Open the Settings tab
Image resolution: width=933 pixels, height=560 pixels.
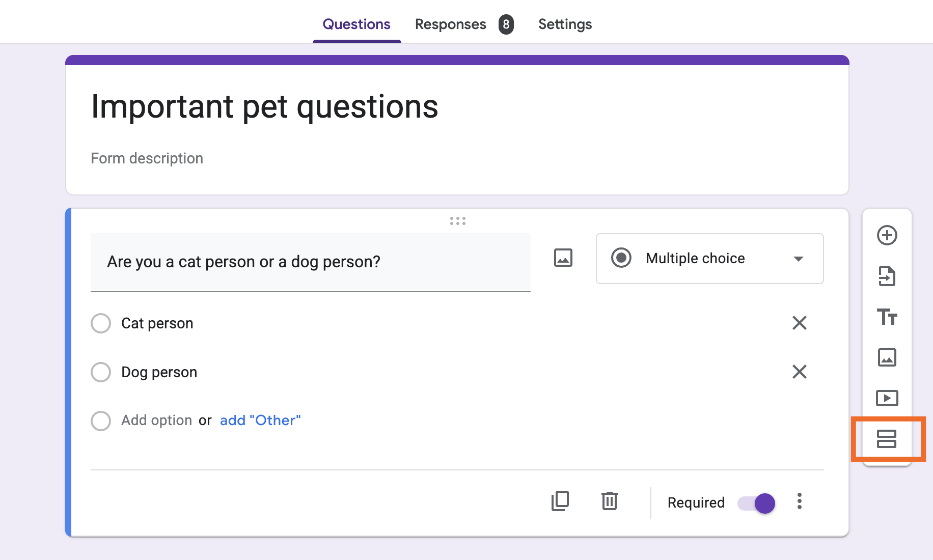565,24
